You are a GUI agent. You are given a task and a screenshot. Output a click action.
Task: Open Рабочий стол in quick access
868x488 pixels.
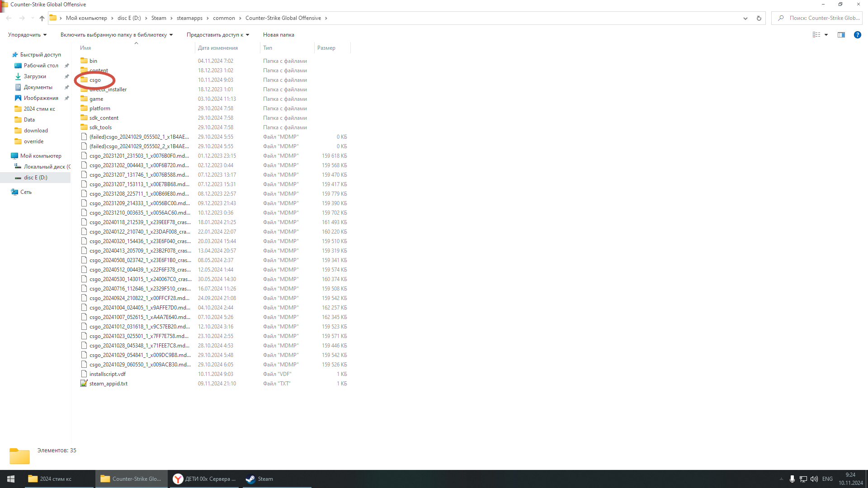pyautogui.click(x=41, y=66)
